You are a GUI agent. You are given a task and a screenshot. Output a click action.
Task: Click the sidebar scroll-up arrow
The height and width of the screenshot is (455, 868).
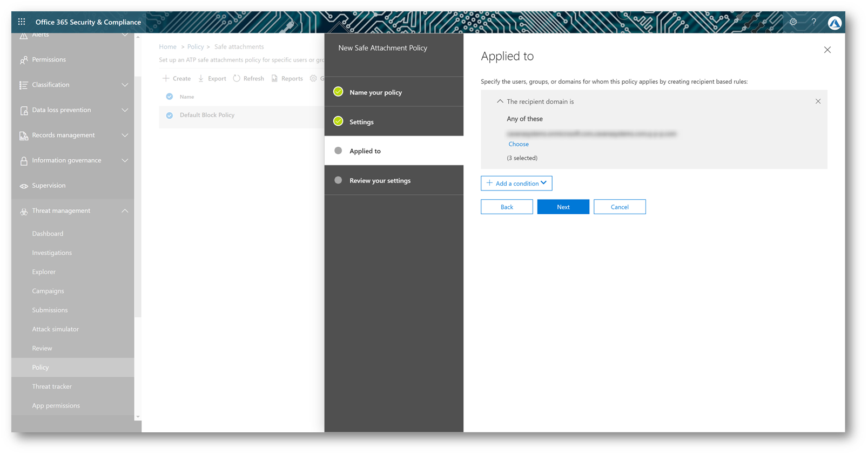tap(138, 37)
